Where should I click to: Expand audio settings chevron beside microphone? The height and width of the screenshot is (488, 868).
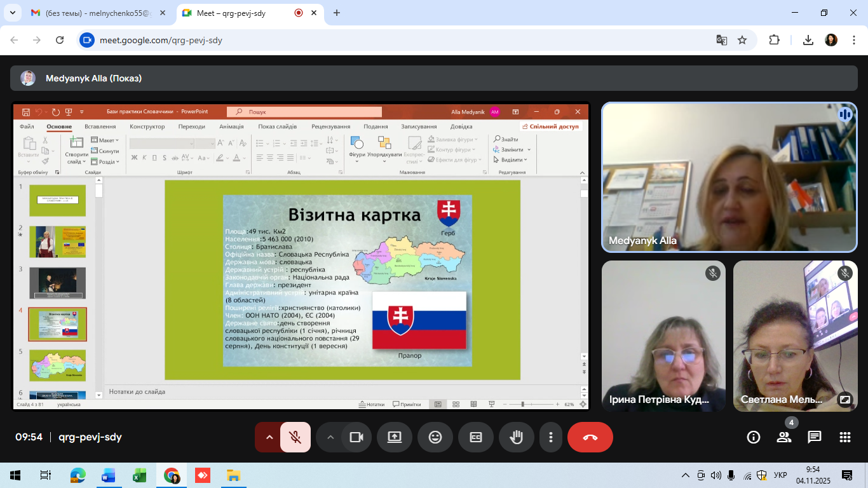click(x=269, y=437)
